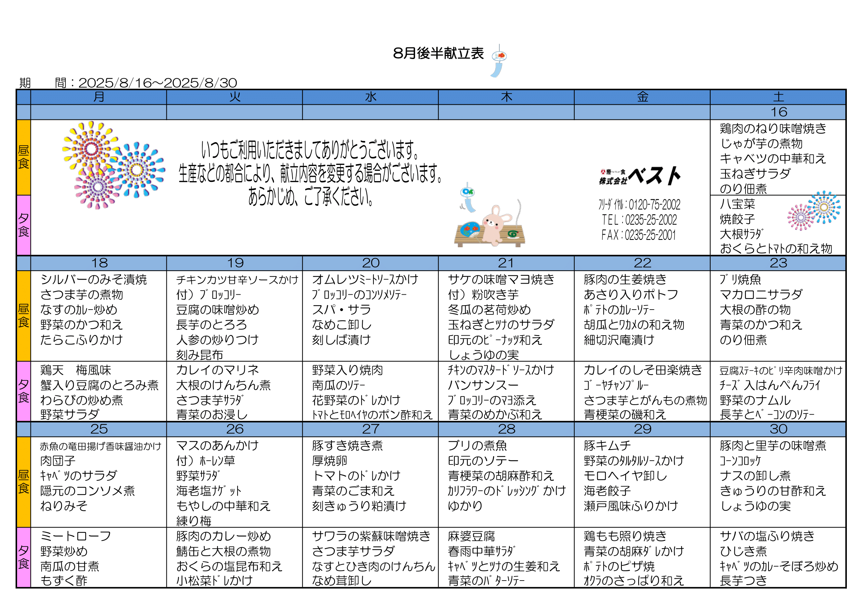
Task: Click サバの塩ふり焼き in the 30th dinner
Action: point(767,536)
